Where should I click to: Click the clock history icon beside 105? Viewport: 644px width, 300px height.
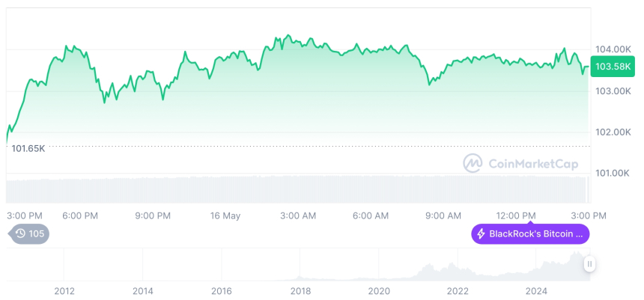[20, 234]
